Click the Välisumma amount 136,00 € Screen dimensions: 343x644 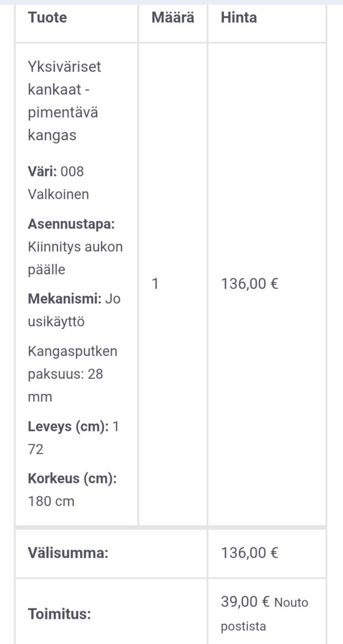tap(249, 553)
